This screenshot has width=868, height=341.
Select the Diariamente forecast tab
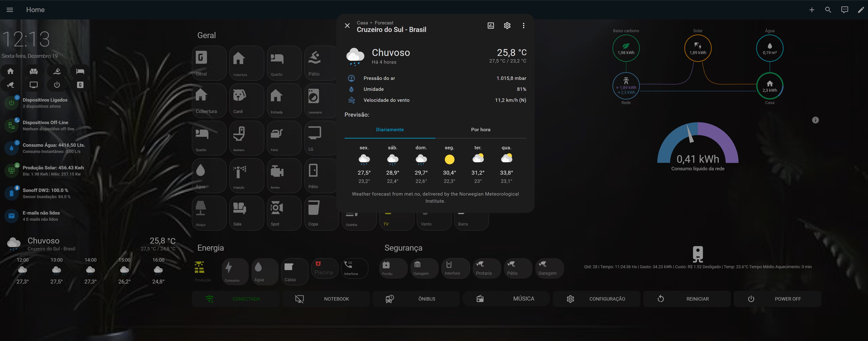click(x=390, y=130)
